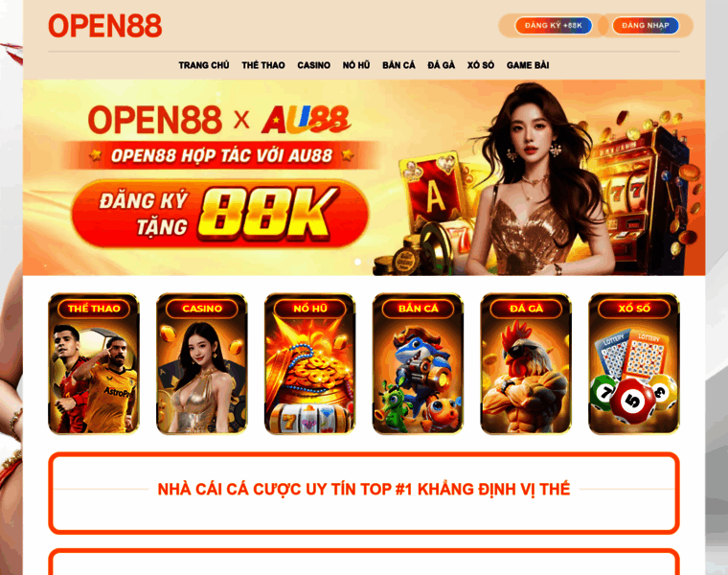Choose Xổ Số from the navigation bar
This screenshot has width=728, height=575.
tap(481, 65)
